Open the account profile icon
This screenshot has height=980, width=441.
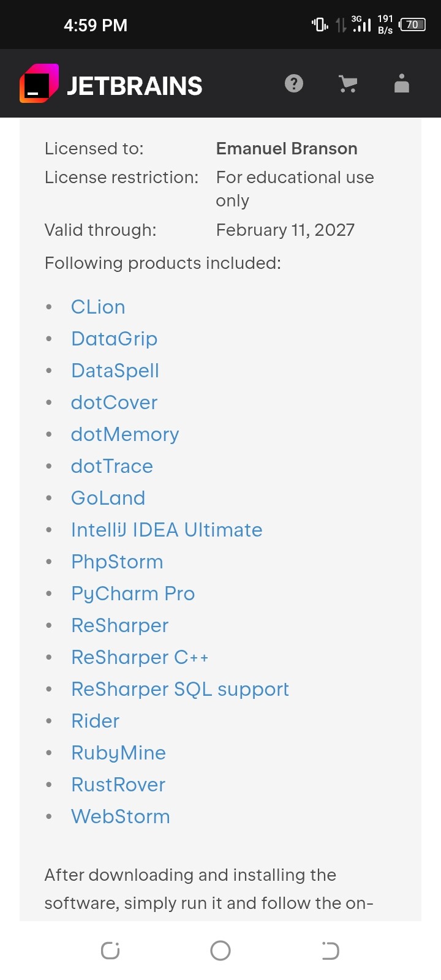coord(402,83)
